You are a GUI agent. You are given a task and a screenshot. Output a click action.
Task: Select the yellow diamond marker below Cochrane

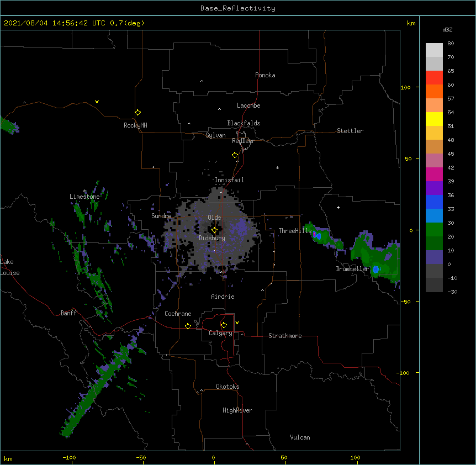tap(188, 326)
